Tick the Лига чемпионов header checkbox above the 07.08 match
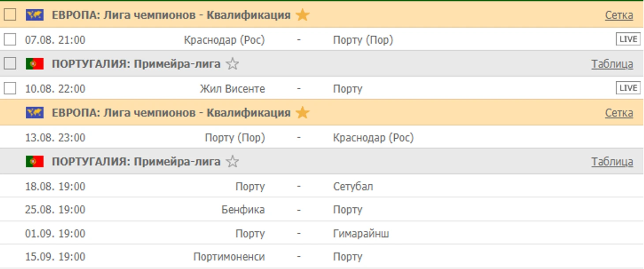The height and width of the screenshot is (269, 644). point(10,15)
